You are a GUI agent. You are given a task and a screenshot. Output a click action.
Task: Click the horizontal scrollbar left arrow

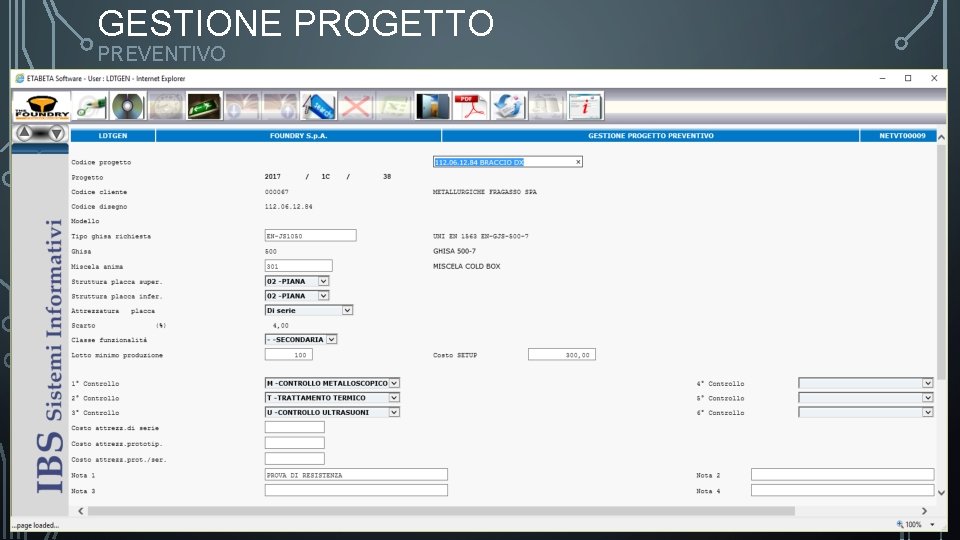click(81, 511)
